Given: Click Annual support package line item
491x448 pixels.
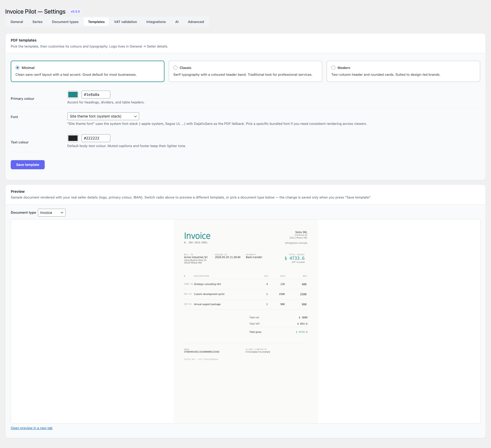Looking at the screenshot, I should (207, 304).
